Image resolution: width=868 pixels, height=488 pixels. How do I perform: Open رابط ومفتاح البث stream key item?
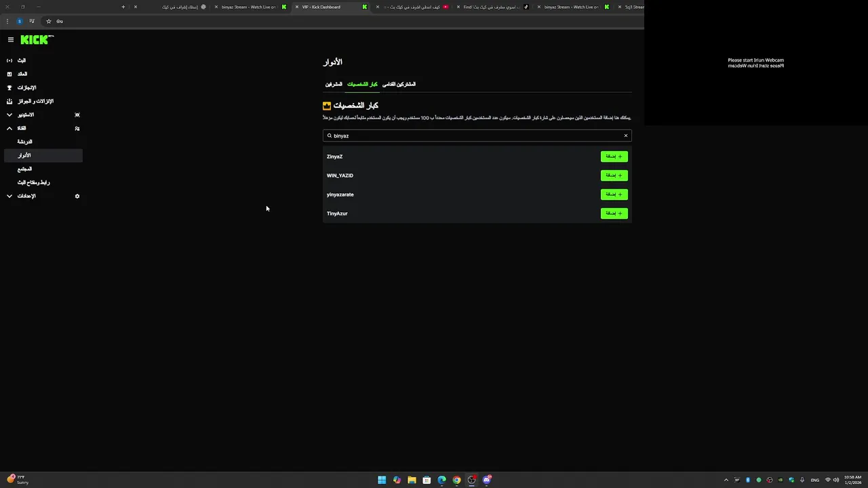pos(33,182)
